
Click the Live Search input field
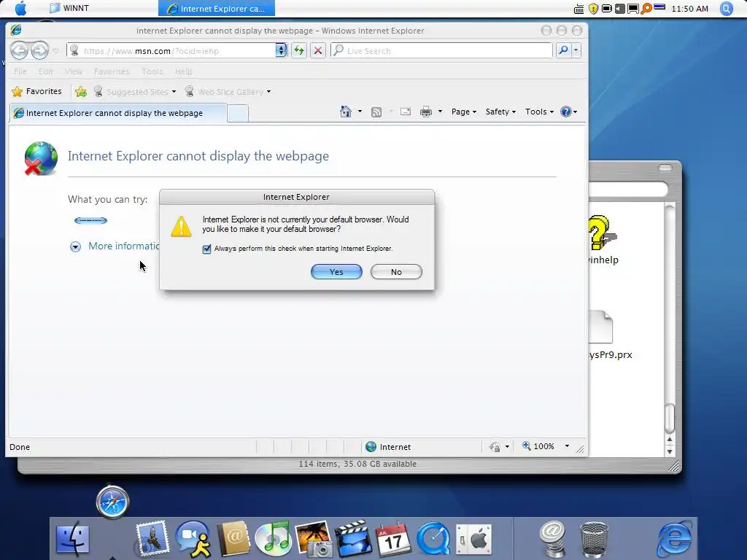442,50
